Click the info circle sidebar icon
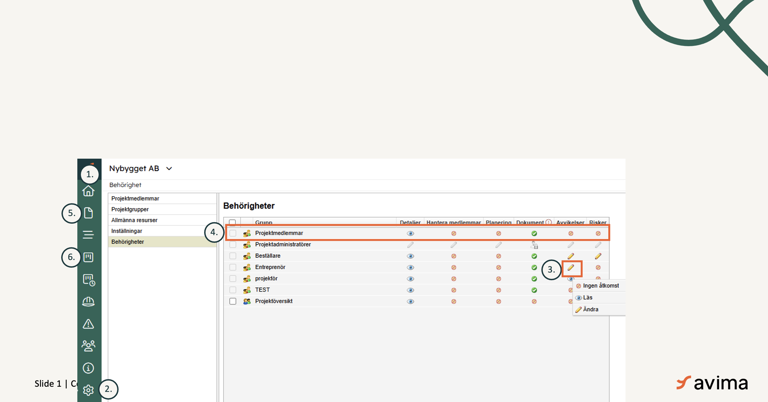 pos(88,368)
